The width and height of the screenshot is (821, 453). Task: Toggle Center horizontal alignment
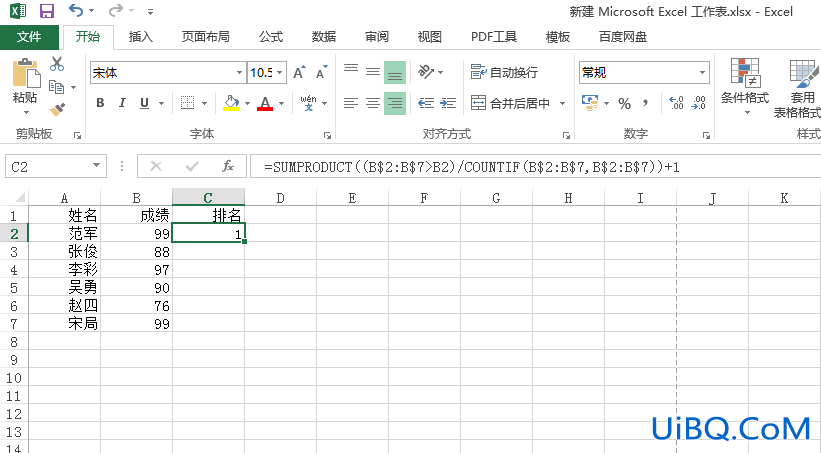(x=373, y=103)
